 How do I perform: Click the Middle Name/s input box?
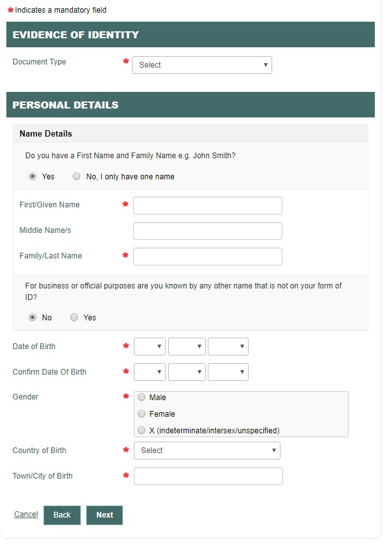(x=207, y=230)
